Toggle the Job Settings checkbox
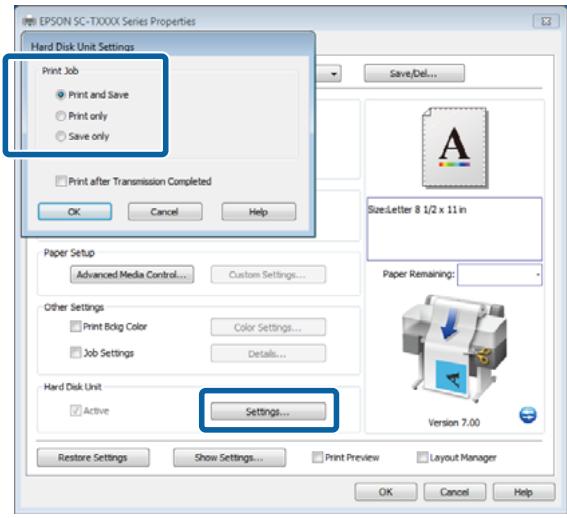 [x=76, y=352]
